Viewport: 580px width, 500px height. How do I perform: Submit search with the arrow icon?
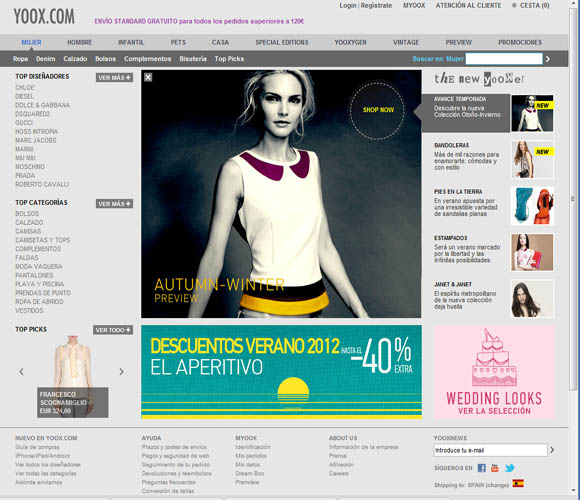(548, 59)
